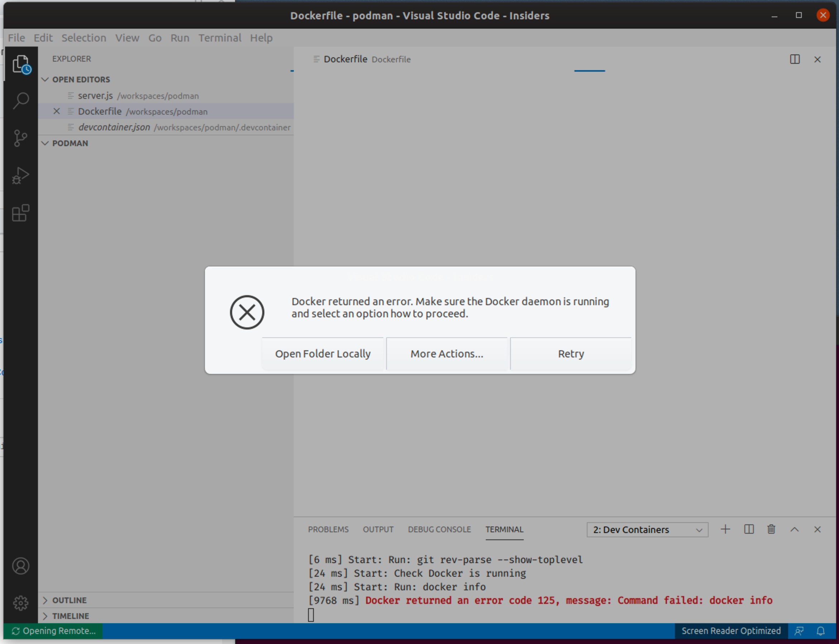Open notifications bell in status bar
Screen dimensions: 839x644
[821, 631]
